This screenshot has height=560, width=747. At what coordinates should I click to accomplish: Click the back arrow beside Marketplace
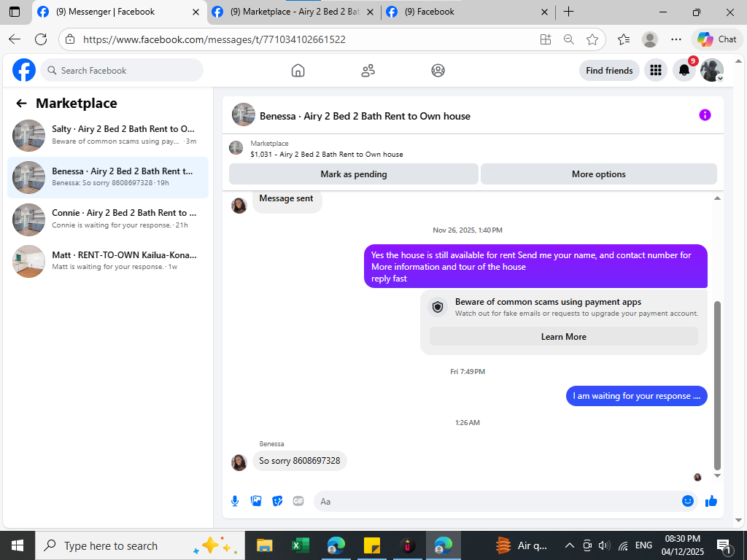tap(21, 103)
